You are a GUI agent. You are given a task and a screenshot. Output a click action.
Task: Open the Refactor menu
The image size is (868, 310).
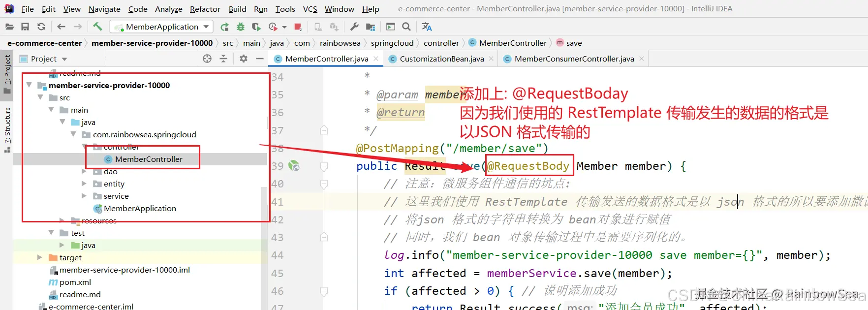(205, 9)
